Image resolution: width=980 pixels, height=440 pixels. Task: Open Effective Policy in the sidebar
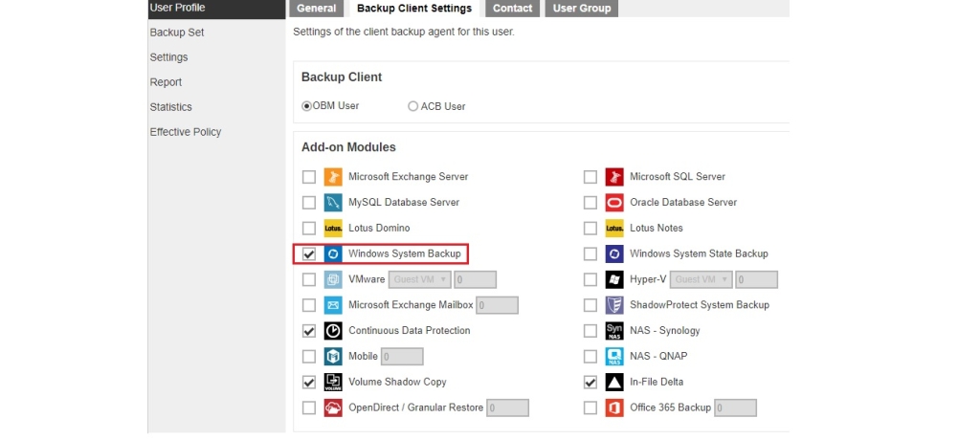point(186,133)
